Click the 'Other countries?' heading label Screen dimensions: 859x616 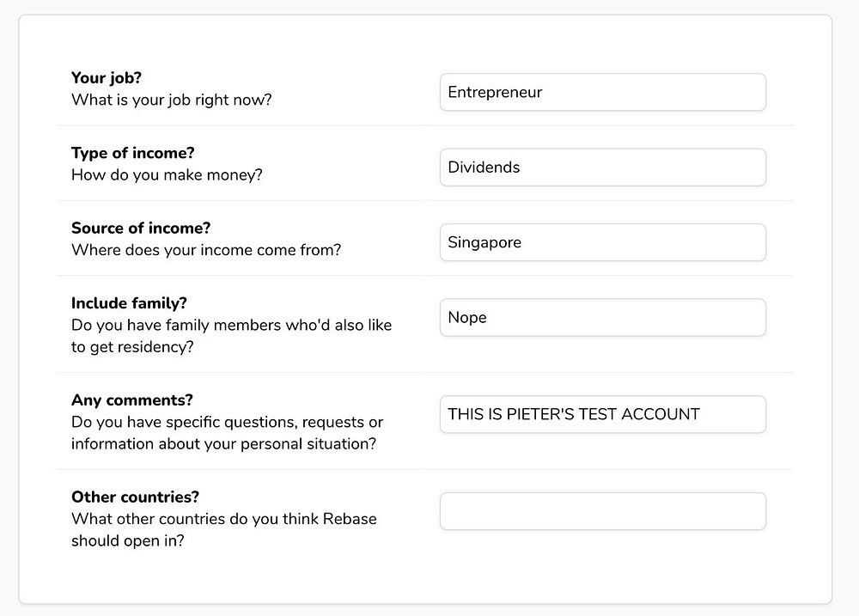135,497
